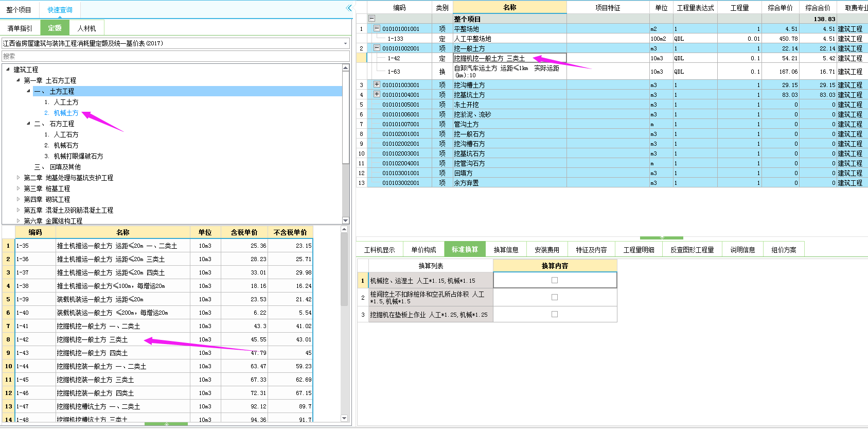Expand 第二章 地基处理与基坑支护工程
This screenshot has width=868, height=429.
[18, 177]
